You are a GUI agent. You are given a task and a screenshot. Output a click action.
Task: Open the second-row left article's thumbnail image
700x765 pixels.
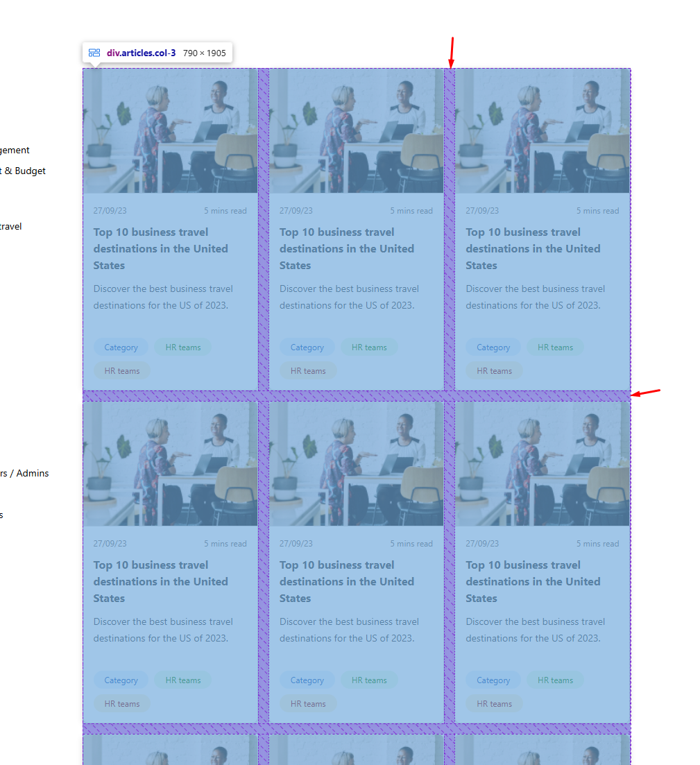point(170,463)
